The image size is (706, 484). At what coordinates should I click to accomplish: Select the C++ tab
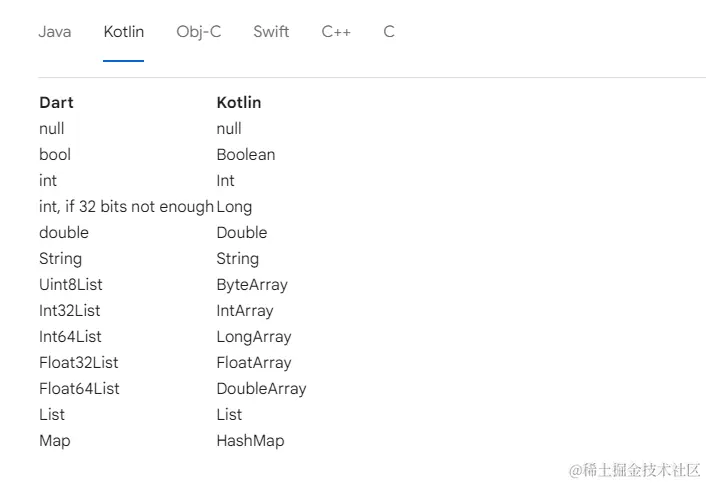336,32
